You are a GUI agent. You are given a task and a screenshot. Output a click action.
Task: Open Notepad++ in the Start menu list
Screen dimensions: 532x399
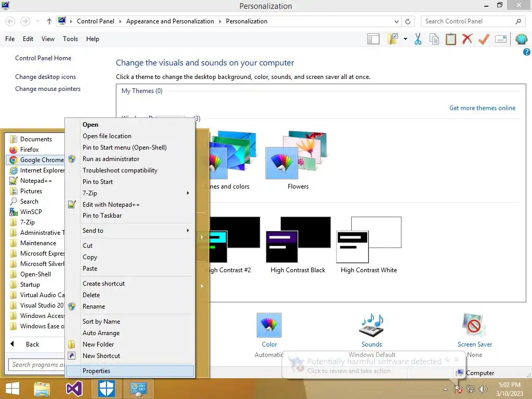(x=36, y=181)
